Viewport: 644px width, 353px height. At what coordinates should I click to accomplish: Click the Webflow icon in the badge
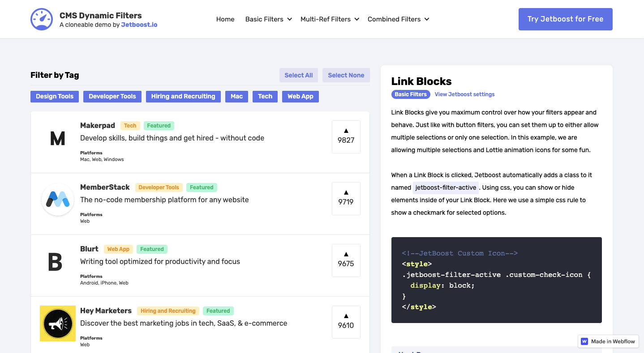(x=584, y=341)
